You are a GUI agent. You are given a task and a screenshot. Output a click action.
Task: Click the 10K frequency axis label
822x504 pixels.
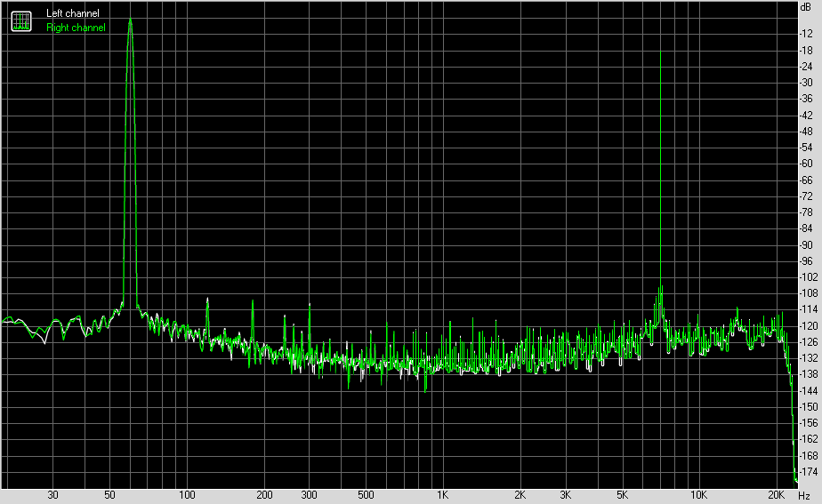click(699, 495)
